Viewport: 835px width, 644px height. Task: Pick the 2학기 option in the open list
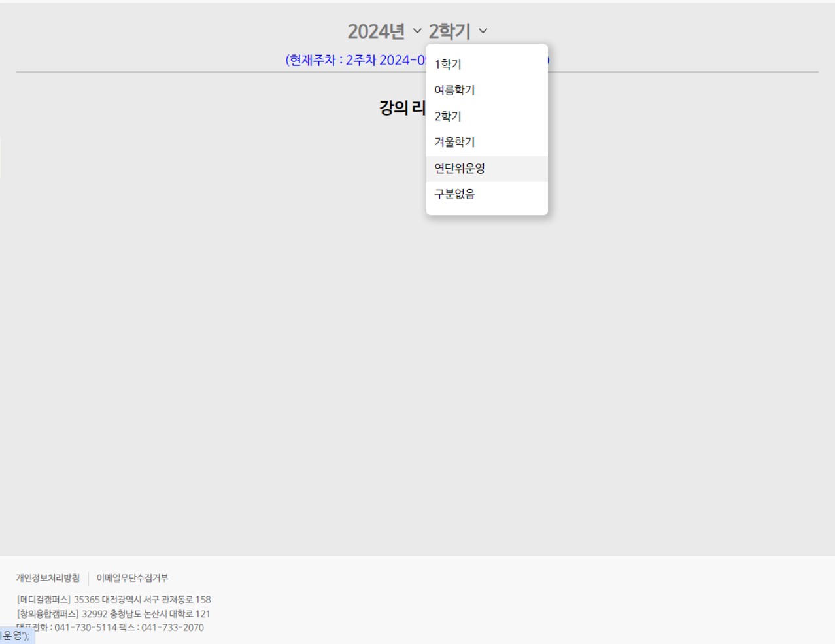pyautogui.click(x=448, y=116)
